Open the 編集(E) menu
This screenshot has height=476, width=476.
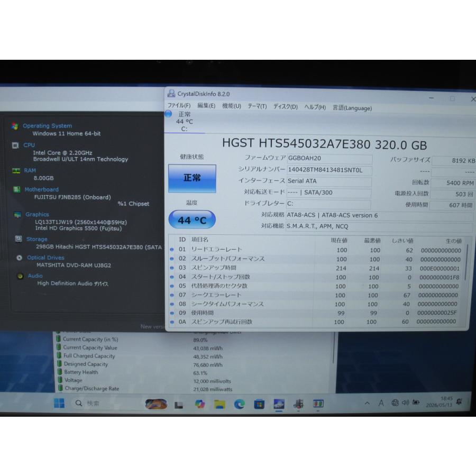coord(206,106)
